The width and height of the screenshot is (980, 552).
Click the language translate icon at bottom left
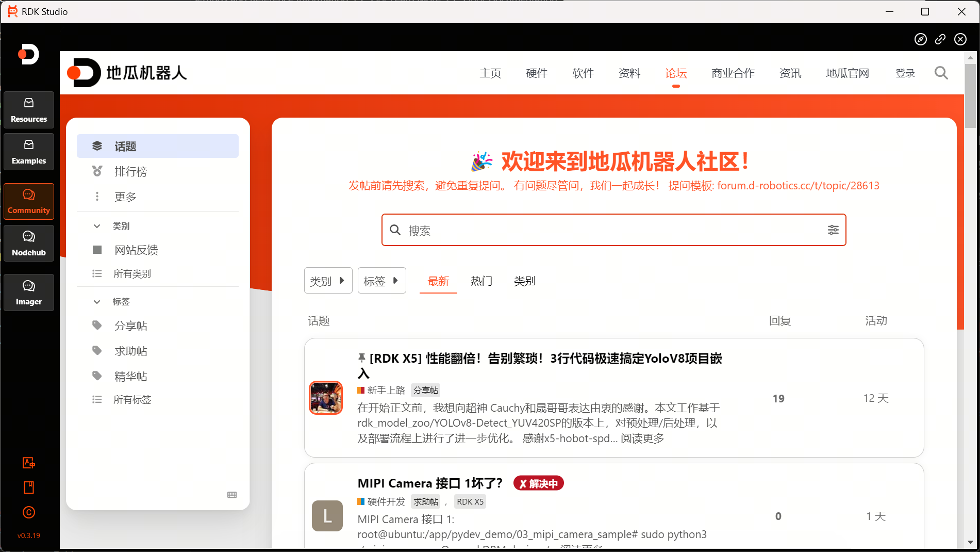[29, 463]
